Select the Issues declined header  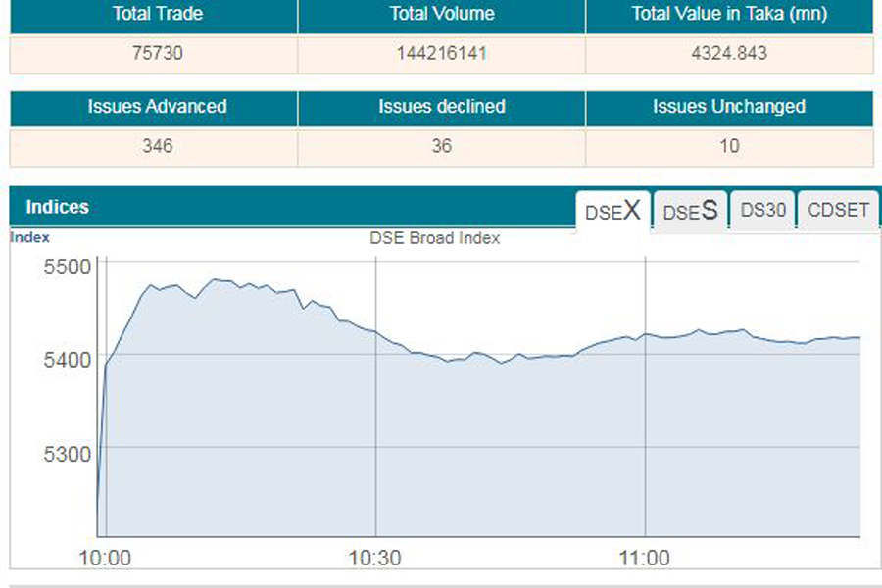click(441, 107)
